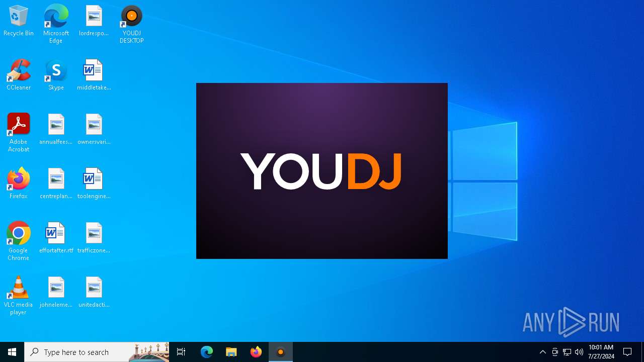Select the Skype desktop shortcut
The image size is (644, 362).
coord(56,75)
